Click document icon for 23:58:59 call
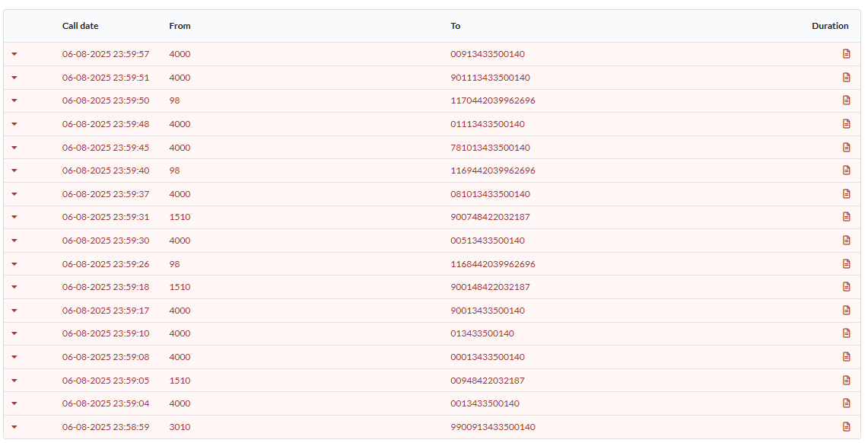The width and height of the screenshot is (868, 443). tap(846, 427)
